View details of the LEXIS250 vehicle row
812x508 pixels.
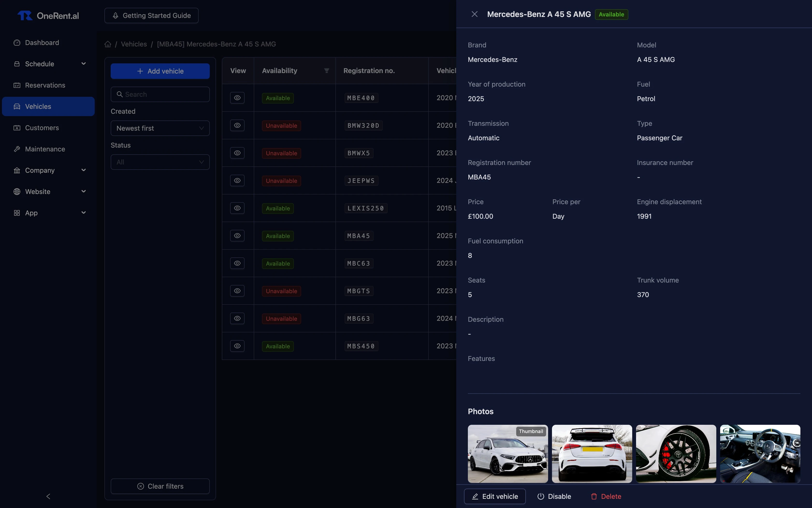tap(237, 208)
